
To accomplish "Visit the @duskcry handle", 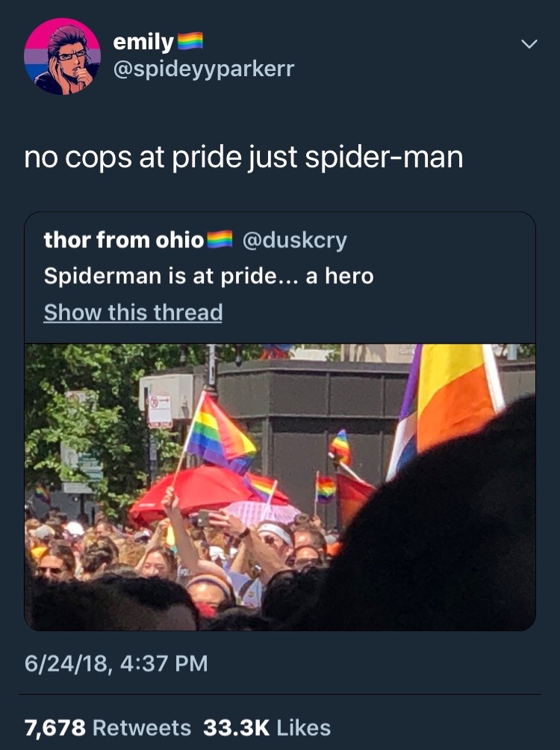I will coord(295,241).
